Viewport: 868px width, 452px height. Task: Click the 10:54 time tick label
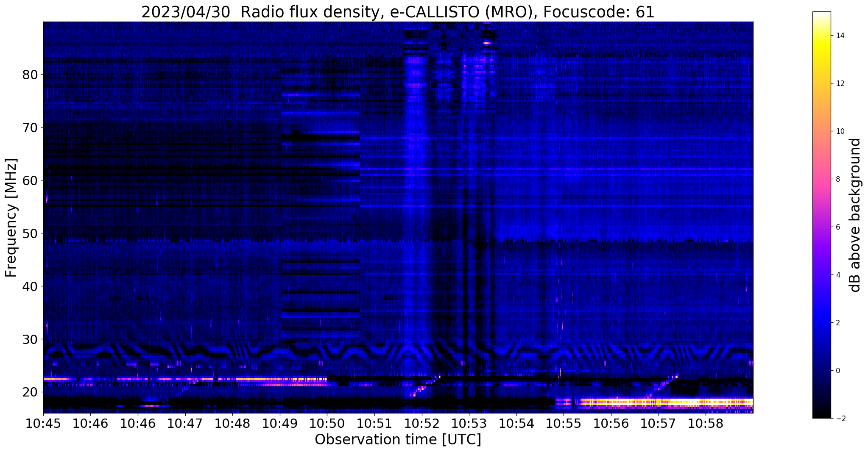516,423
